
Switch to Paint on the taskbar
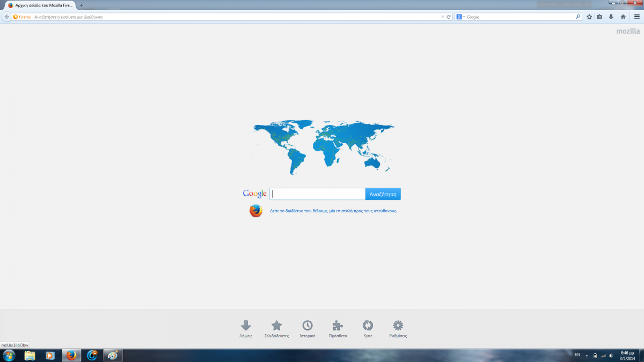(113, 355)
